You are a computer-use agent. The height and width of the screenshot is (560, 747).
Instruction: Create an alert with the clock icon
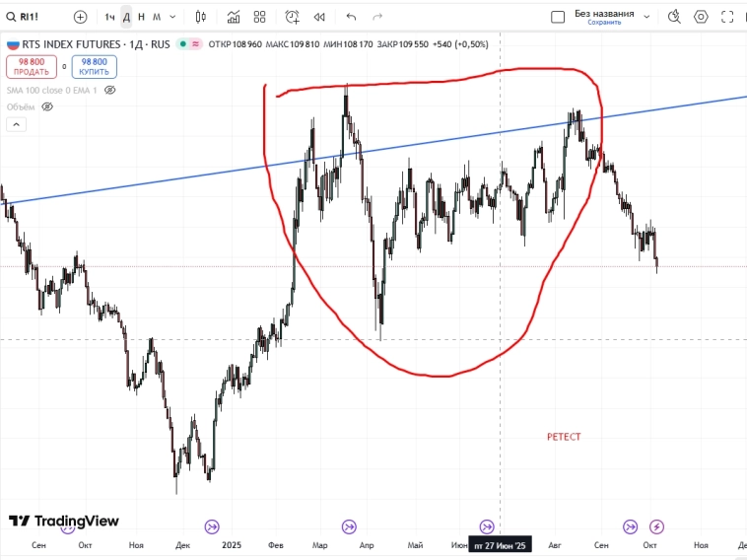(292, 17)
